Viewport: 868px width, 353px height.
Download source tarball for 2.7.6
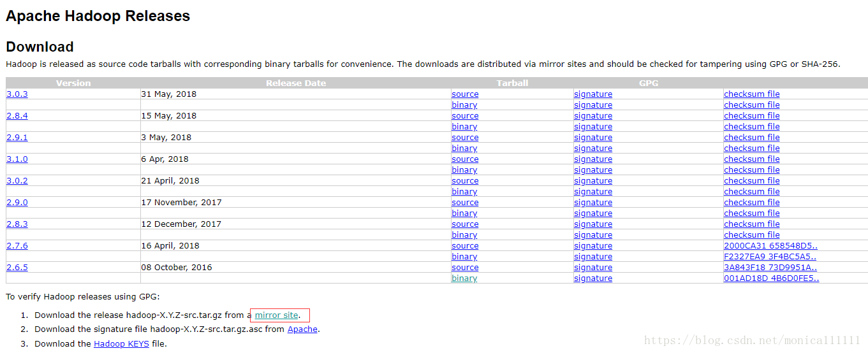(x=465, y=246)
